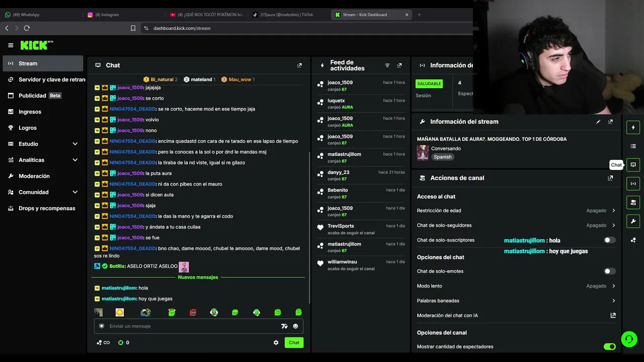The height and width of the screenshot is (362, 644).
Task: Pop out the Feed de actividades panel
Action: pos(399,65)
